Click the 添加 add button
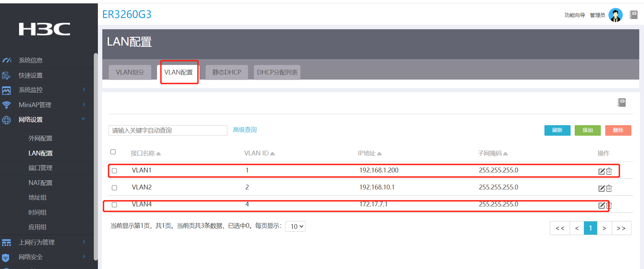Viewport: 644px width, 269px height. click(x=588, y=130)
